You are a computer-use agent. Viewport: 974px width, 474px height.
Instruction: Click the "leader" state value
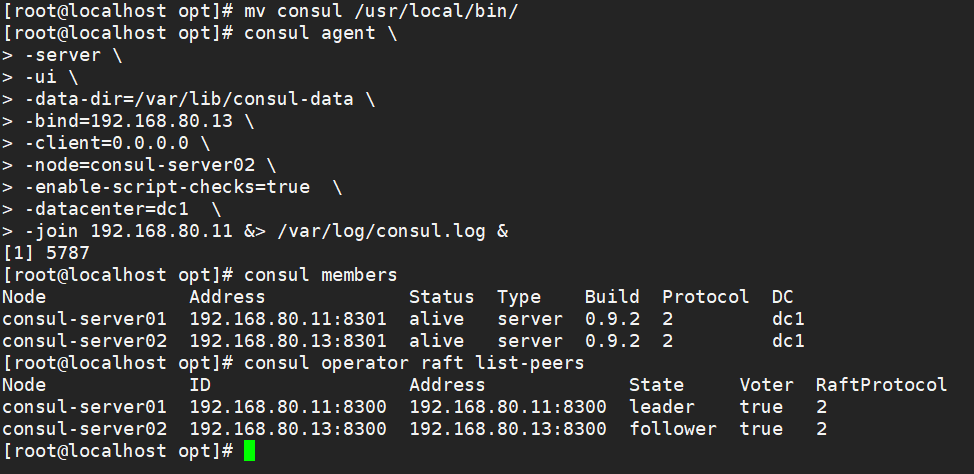(x=661, y=407)
